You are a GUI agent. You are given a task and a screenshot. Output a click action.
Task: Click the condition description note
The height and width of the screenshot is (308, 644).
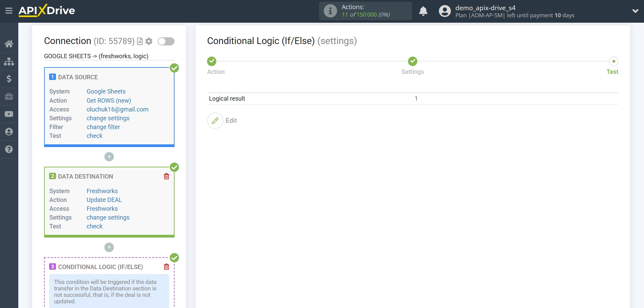(x=109, y=291)
